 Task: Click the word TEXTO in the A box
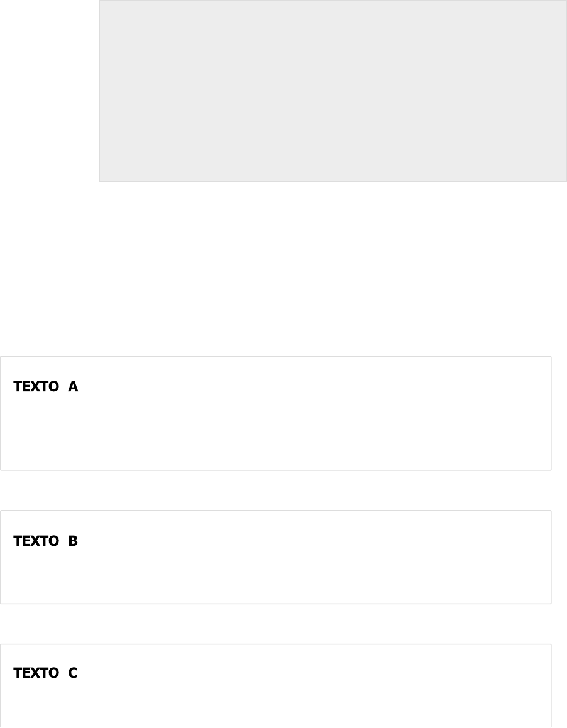click(x=36, y=387)
